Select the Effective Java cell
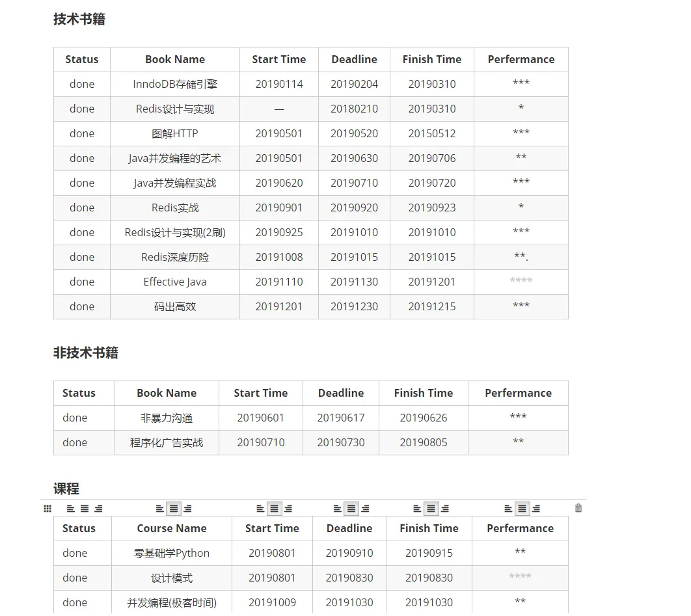This screenshot has width=691, height=616. pos(175,282)
